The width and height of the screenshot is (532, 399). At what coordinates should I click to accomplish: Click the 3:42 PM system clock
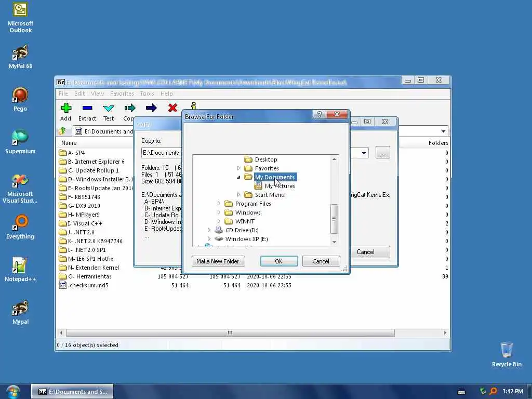coord(513,392)
